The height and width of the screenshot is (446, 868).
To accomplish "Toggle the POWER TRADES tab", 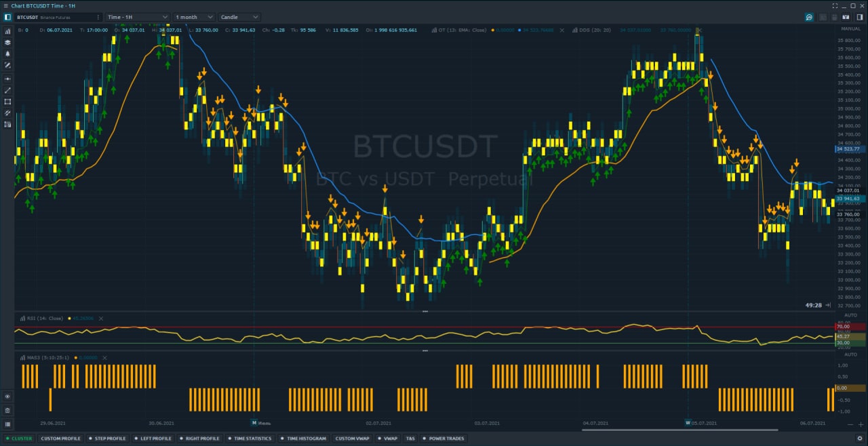I will click(x=444, y=439).
